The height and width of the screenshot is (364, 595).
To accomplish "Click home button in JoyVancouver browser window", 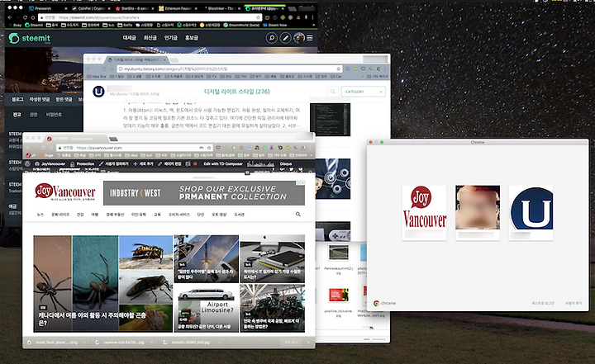I will [51, 148].
